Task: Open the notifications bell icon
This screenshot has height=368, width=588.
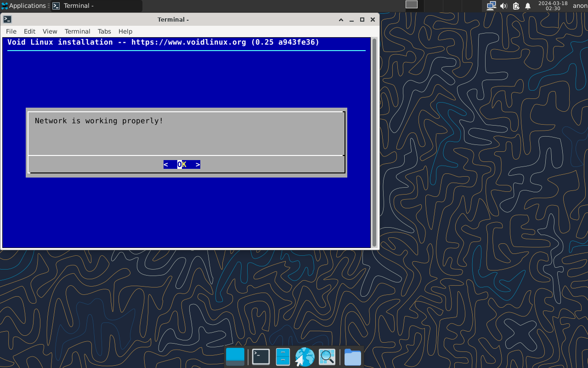Action: (528, 6)
